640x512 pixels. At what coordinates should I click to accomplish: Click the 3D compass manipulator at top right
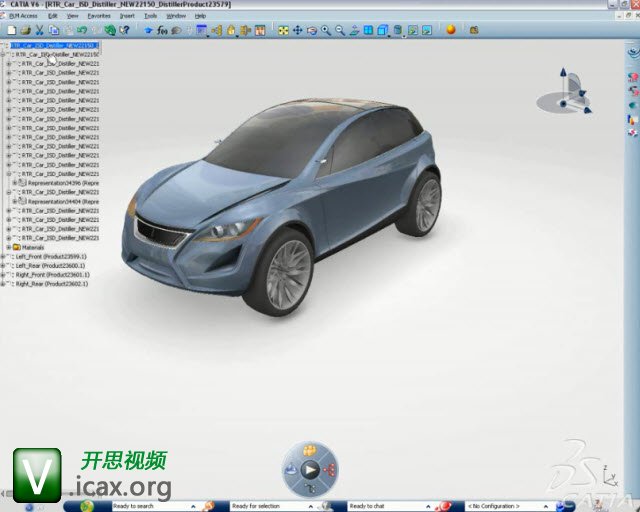pos(565,92)
